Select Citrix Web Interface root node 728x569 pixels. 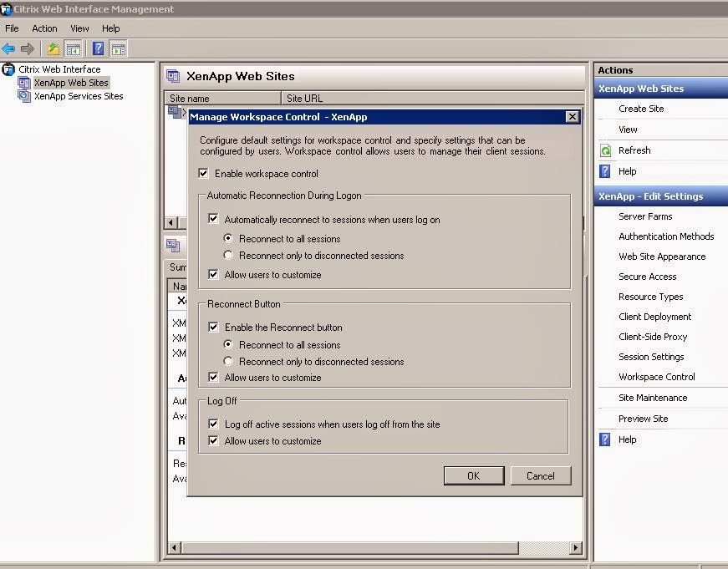(x=59, y=69)
